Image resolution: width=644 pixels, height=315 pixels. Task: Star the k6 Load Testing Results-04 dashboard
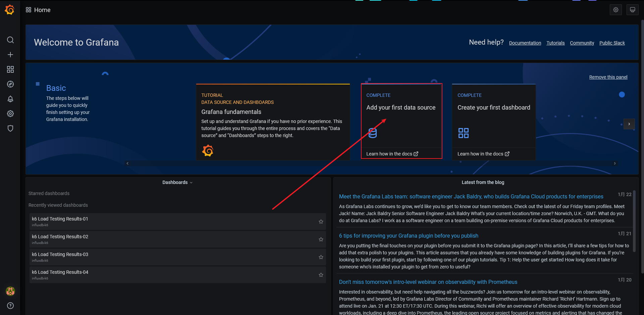tap(321, 275)
